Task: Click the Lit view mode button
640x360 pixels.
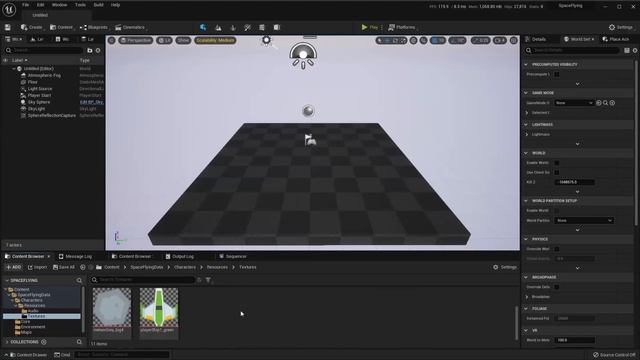Action: tap(164, 40)
